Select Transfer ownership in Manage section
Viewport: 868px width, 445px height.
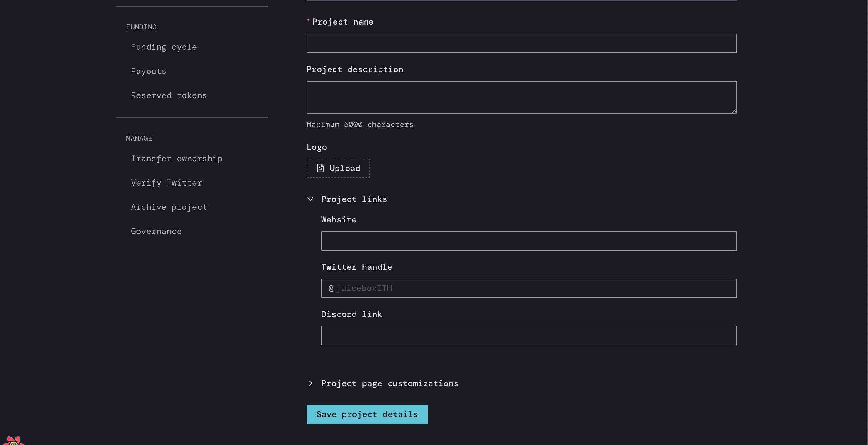click(177, 159)
